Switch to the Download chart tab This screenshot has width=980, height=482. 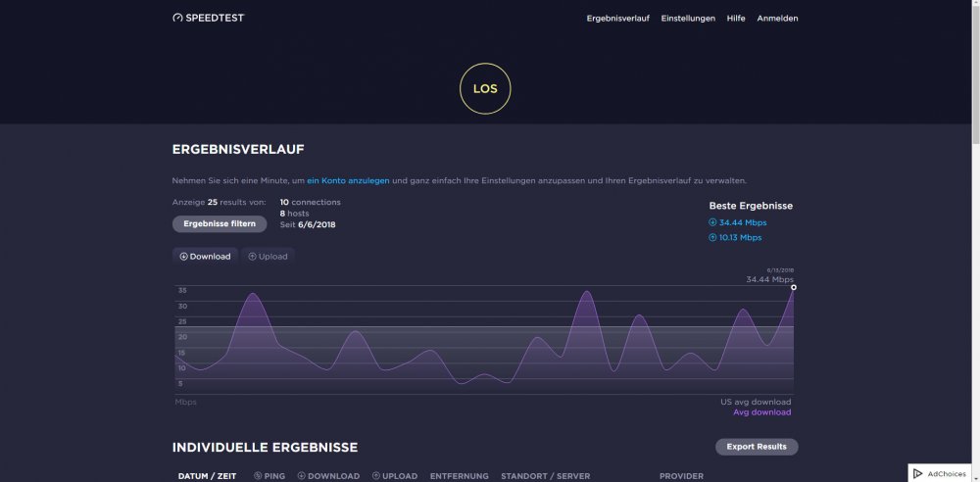pyautogui.click(x=205, y=257)
